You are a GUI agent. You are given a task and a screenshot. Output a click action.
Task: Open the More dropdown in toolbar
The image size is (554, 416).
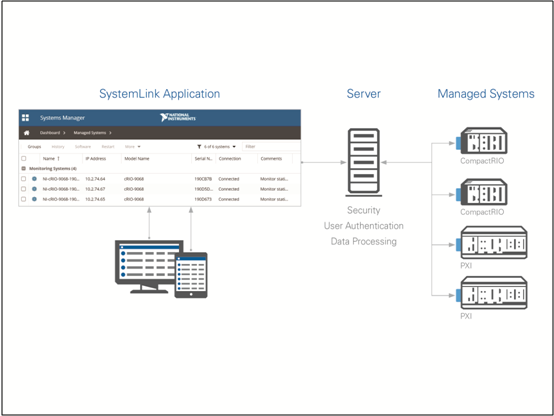pos(132,147)
